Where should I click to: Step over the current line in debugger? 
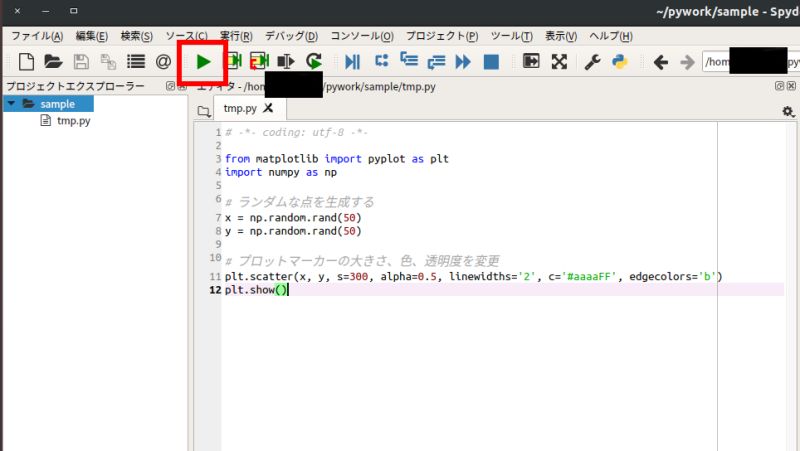(x=382, y=61)
